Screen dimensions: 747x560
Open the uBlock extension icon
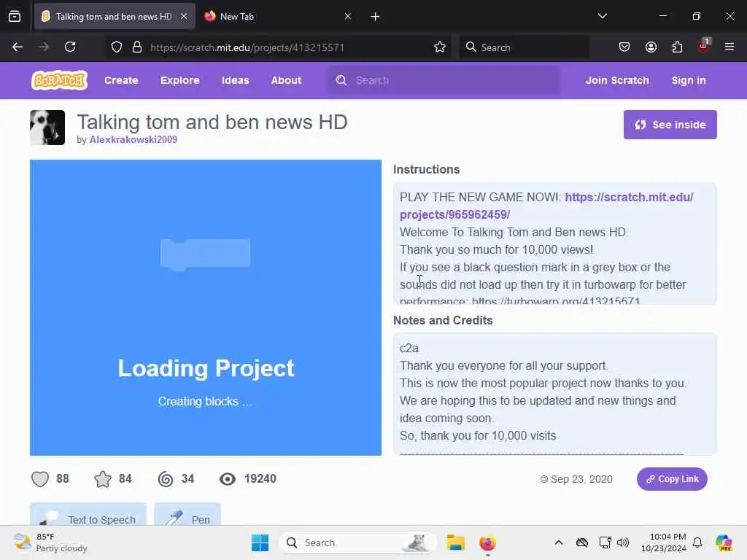click(x=704, y=46)
